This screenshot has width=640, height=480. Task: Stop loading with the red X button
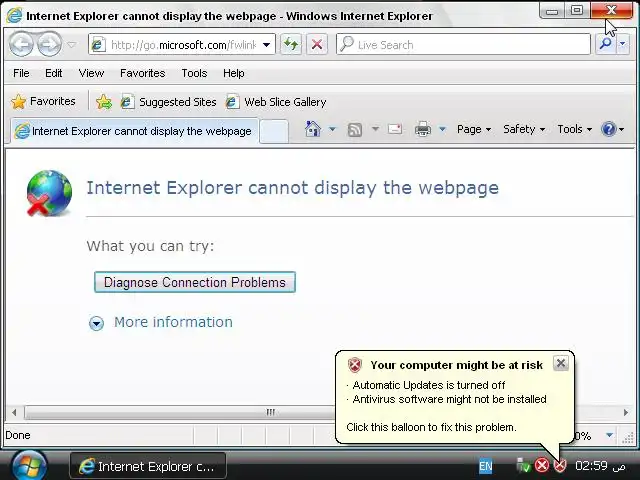coord(317,44)
